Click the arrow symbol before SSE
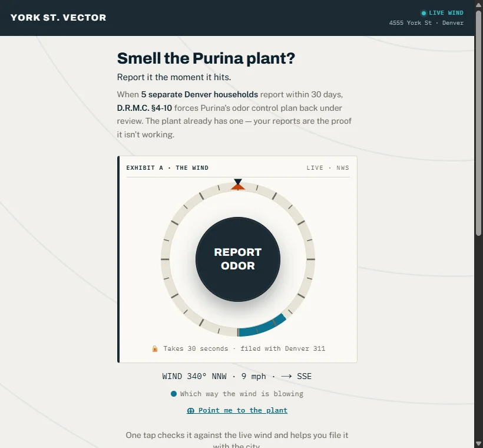This screenshot has width=483, height=448. click(x=286, y=377)
